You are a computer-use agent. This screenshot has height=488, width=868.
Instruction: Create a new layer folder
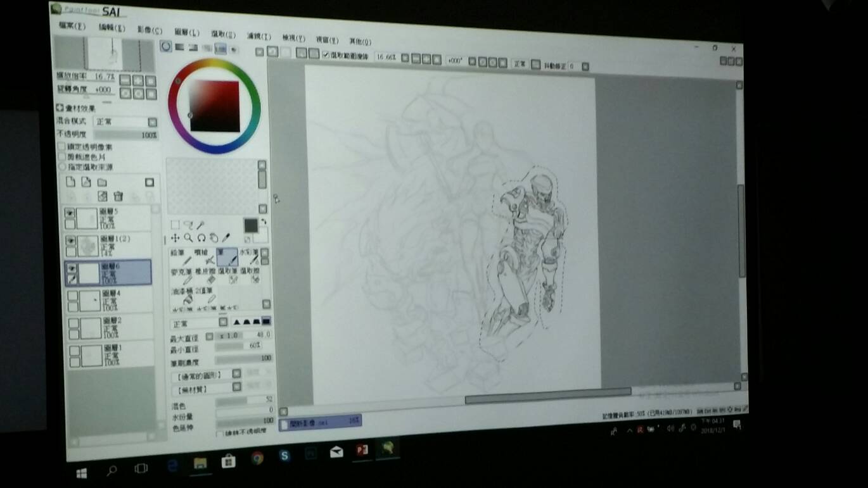click(x=102, y=182)
